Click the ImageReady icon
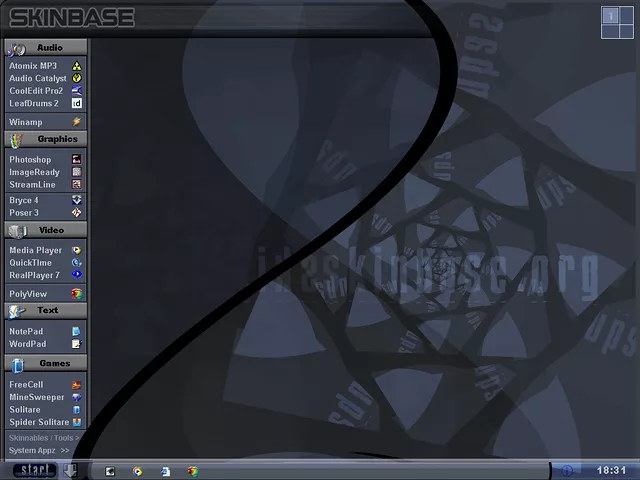This screenshot has height=480, width=640. 77,172
